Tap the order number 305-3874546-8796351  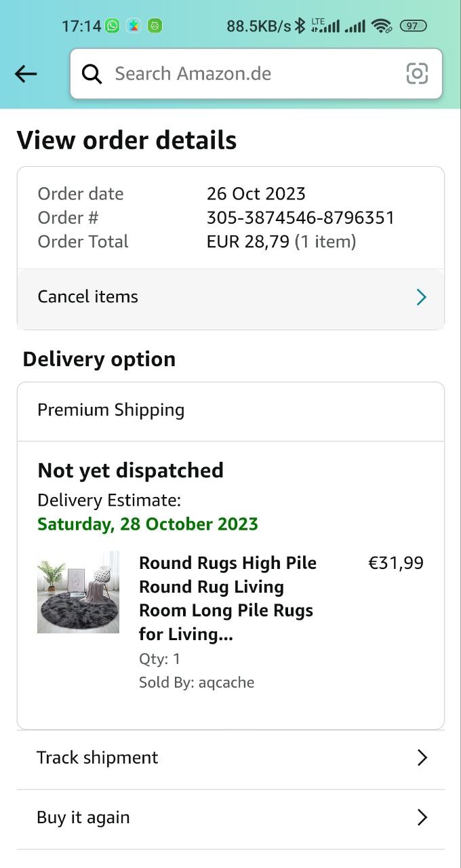[x=300, y=218]
